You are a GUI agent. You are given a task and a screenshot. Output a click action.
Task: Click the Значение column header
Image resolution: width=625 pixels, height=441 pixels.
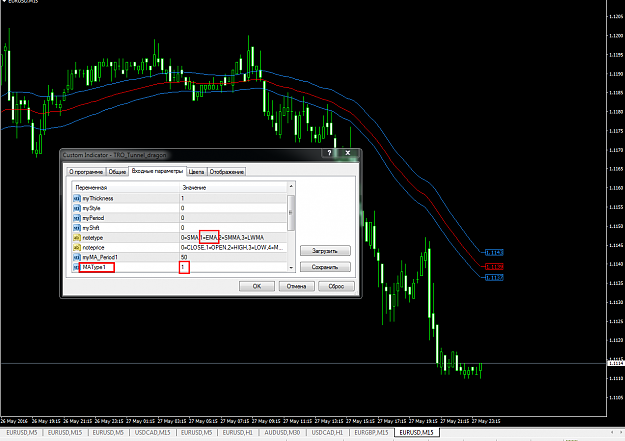click(233, 187)
